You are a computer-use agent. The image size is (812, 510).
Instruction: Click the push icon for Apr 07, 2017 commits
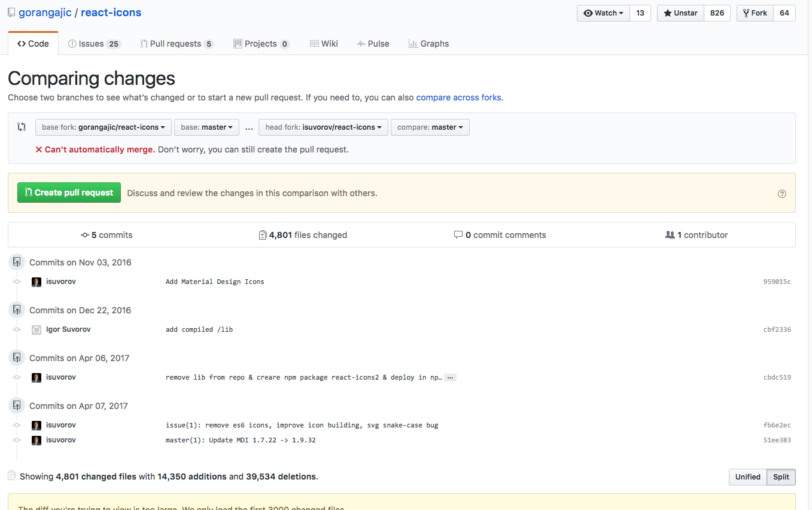pos(17,405)
